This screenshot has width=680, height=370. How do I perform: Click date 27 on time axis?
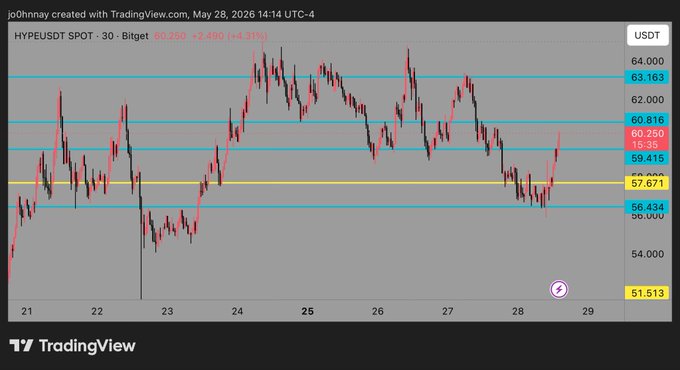[x=448, y=311]
